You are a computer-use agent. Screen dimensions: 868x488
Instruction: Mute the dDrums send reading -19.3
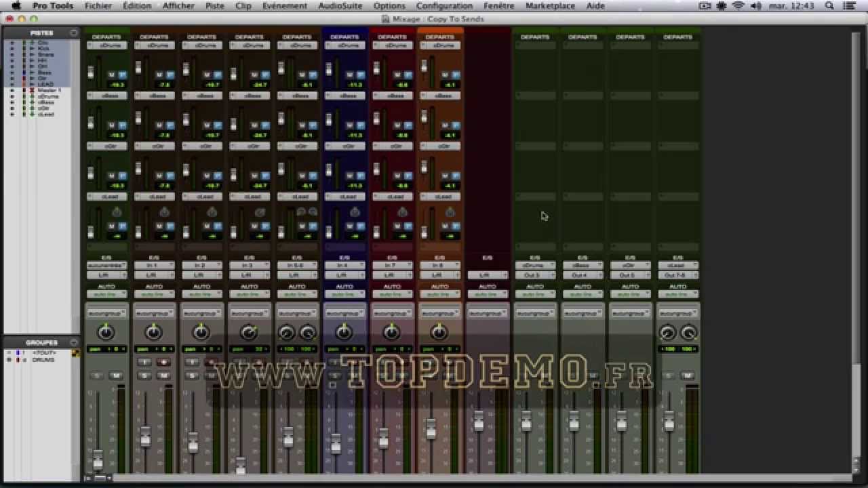(112, 75)
